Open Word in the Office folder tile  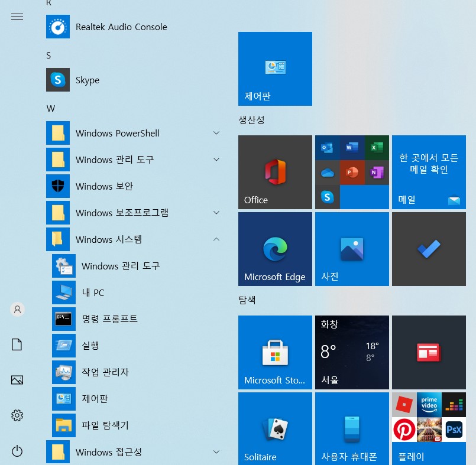352,148
